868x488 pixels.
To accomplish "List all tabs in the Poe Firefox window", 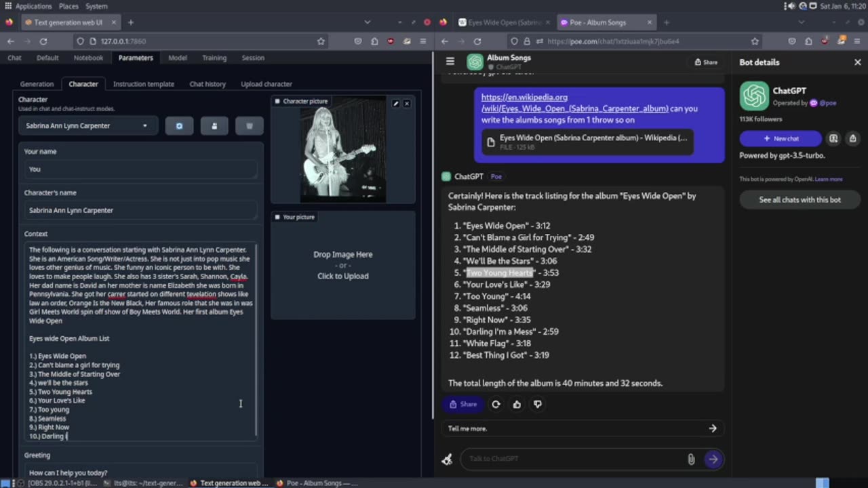I will coord(801,22).
